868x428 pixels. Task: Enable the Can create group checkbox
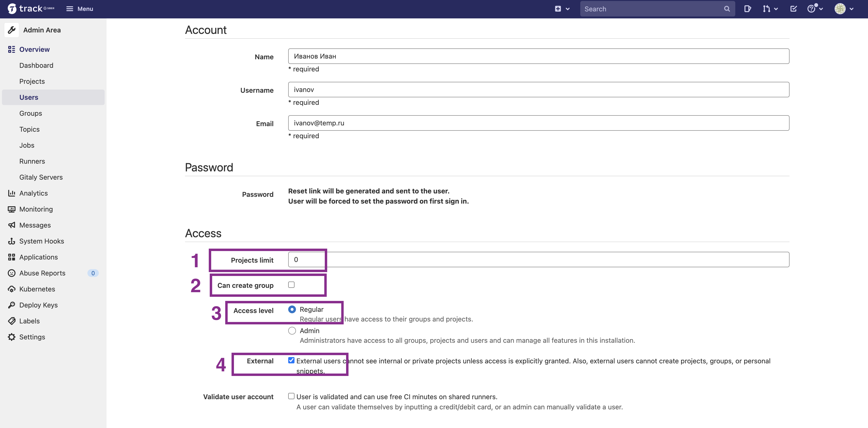pos(291,285)
